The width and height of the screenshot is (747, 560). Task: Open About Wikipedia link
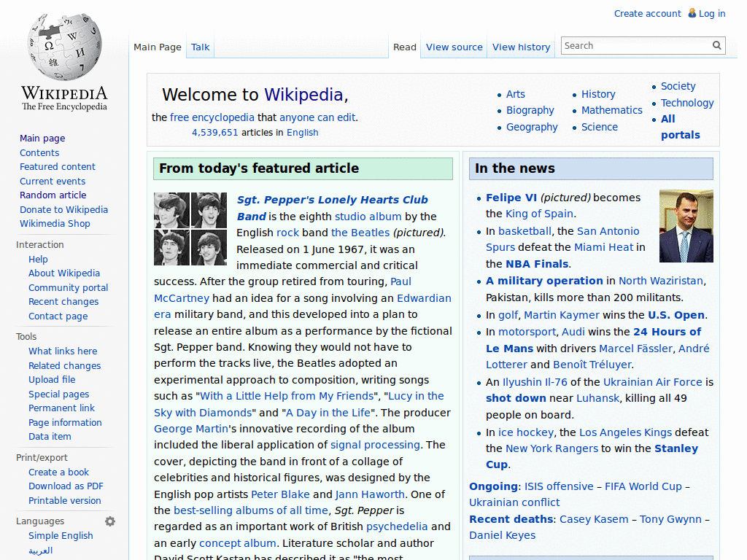coord(64,273)
